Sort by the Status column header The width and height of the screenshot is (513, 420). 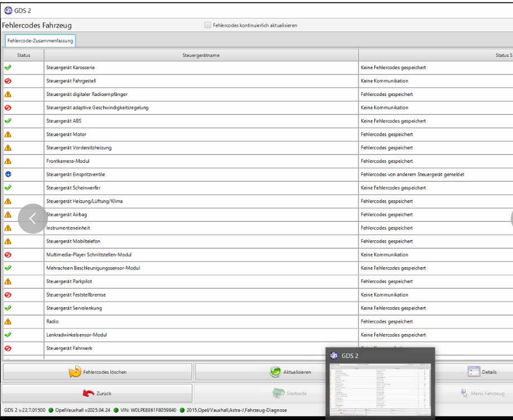tap(23, 55)
